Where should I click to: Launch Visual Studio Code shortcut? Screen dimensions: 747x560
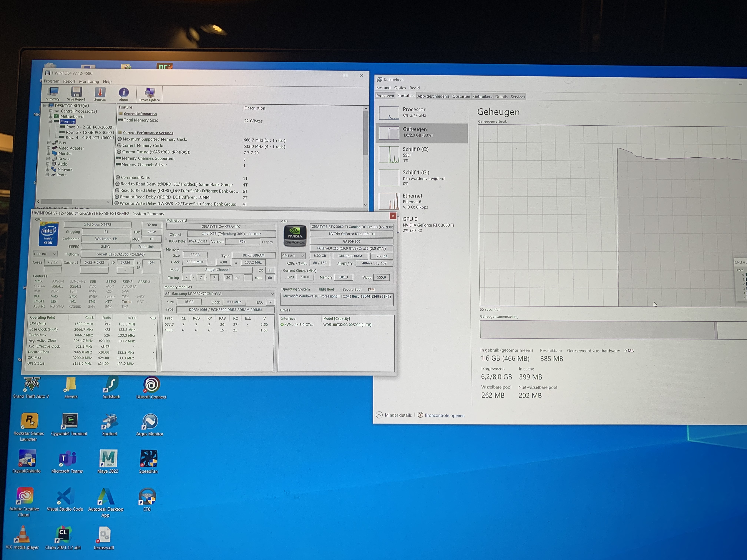[x=65, y=500]
